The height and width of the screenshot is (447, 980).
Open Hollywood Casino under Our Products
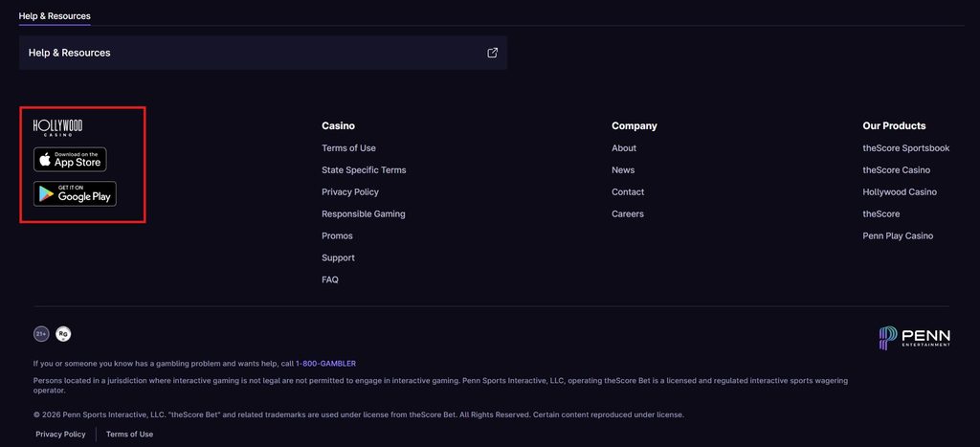click(900, 192)
